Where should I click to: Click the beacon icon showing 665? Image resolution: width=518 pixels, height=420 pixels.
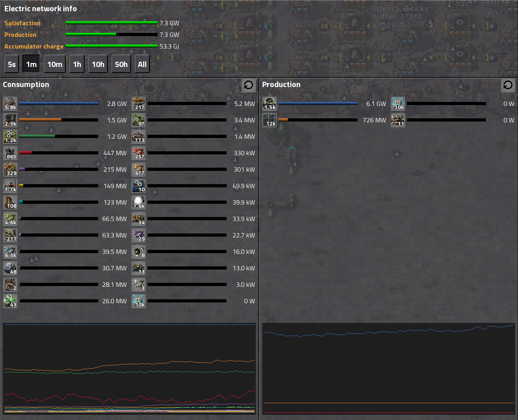[10, 153]
